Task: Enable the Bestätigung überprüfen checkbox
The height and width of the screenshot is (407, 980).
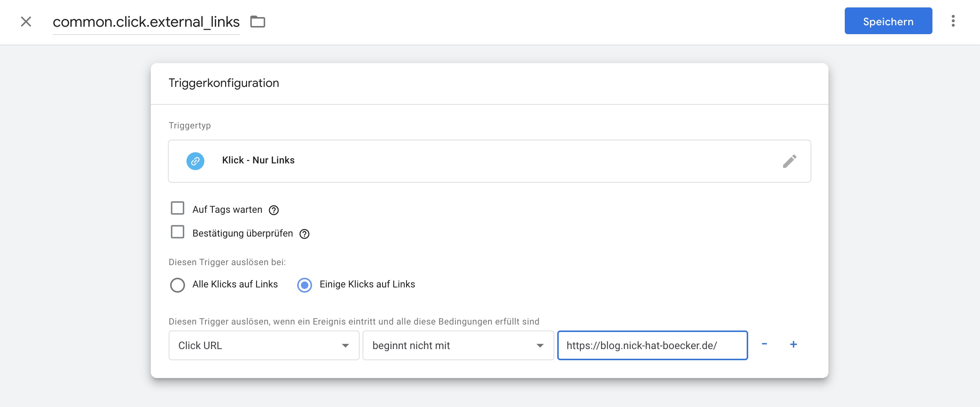Action: coord(177,232)
